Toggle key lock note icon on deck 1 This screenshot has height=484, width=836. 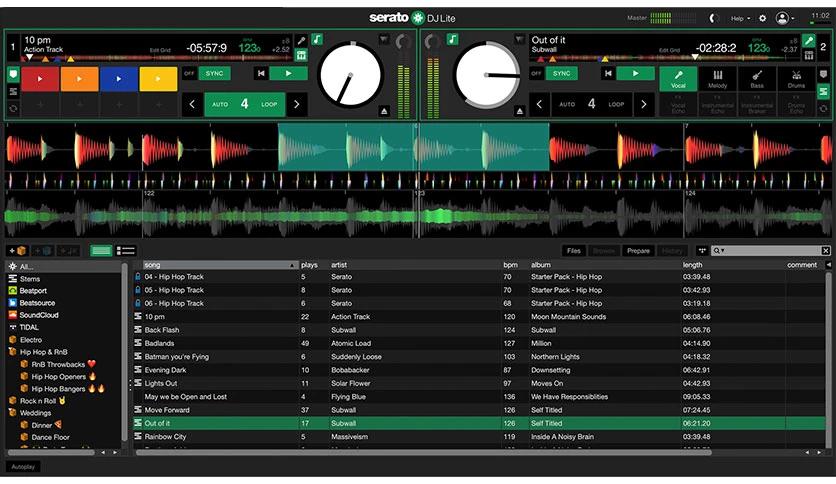tap(317, 39)
